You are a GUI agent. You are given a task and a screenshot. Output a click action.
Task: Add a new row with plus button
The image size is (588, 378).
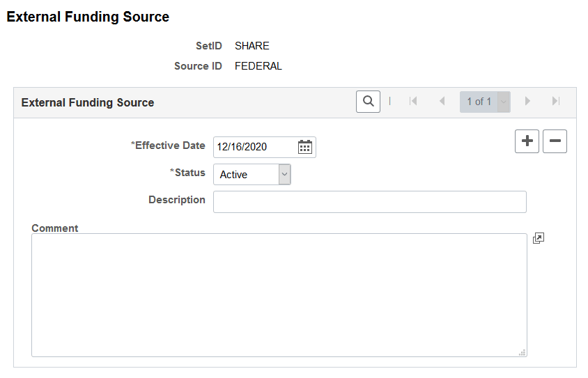coord(527,141)
